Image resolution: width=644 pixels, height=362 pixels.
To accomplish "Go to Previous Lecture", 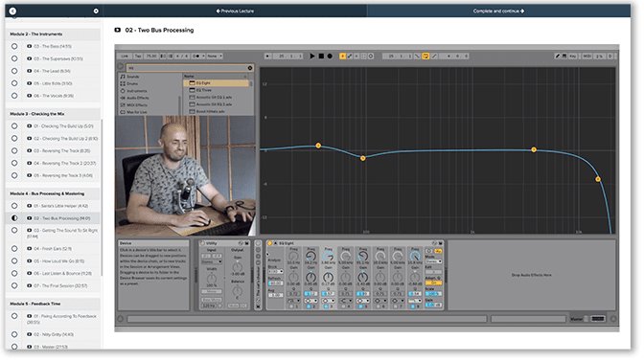I will [235, 11].
